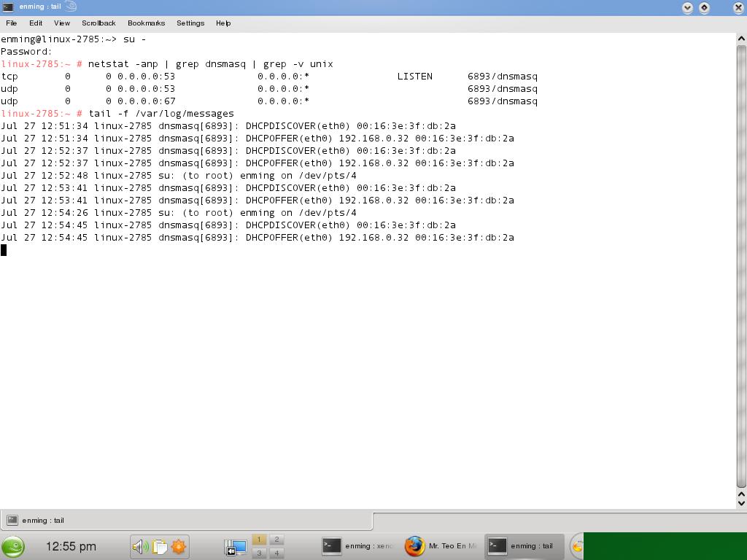Click the 12:55 pm clock
This screenshot has height=560, width=747.
point(71,547)
